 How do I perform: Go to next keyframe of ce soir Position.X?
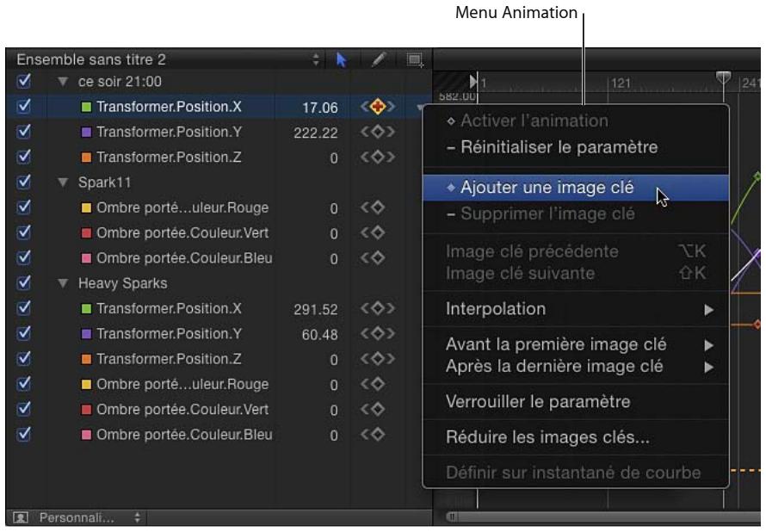(x=391, y=107)
